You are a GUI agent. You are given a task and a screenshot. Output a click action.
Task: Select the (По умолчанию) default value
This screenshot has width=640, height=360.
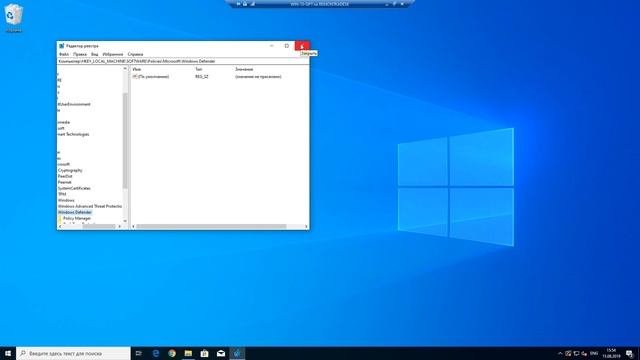[151, 77]
